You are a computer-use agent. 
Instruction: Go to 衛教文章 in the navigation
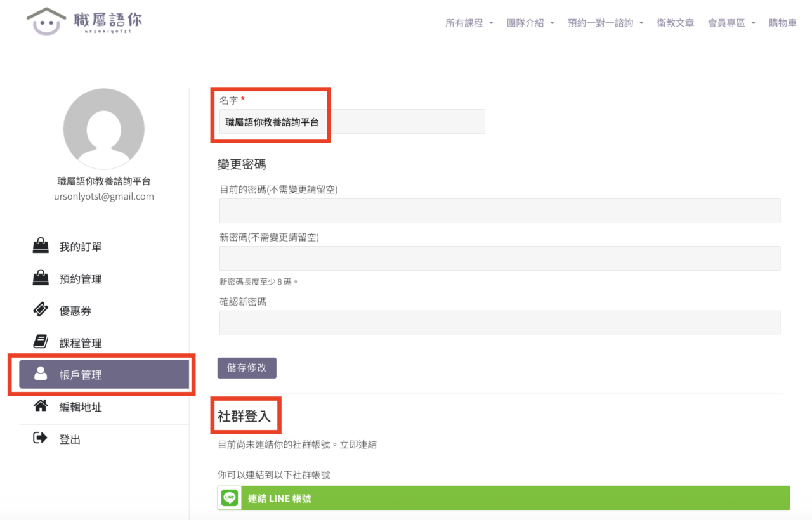coord(675,23)
